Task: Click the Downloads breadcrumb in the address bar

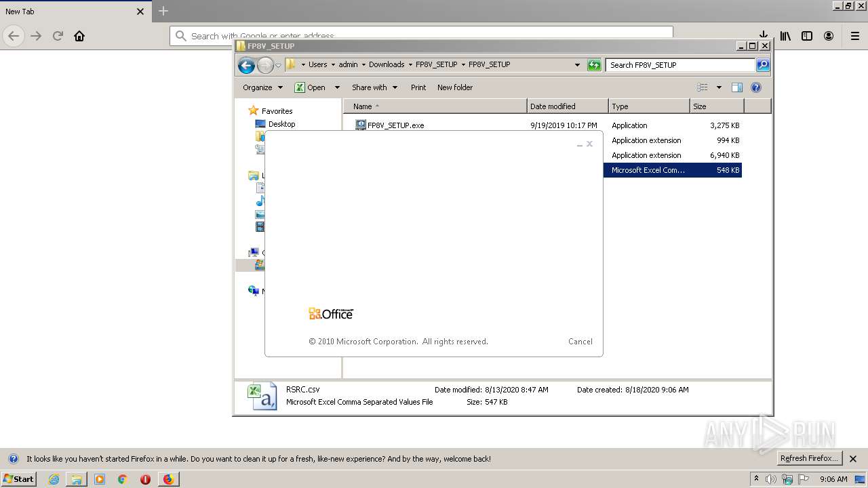Action: pos(387,64)
